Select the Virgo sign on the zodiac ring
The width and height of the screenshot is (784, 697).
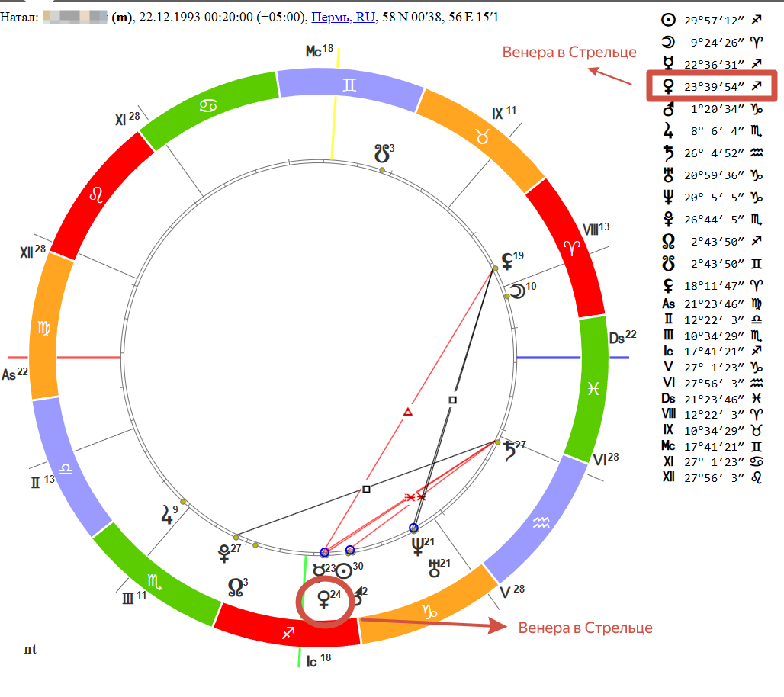pyautogui.click(x=44, y=328)
